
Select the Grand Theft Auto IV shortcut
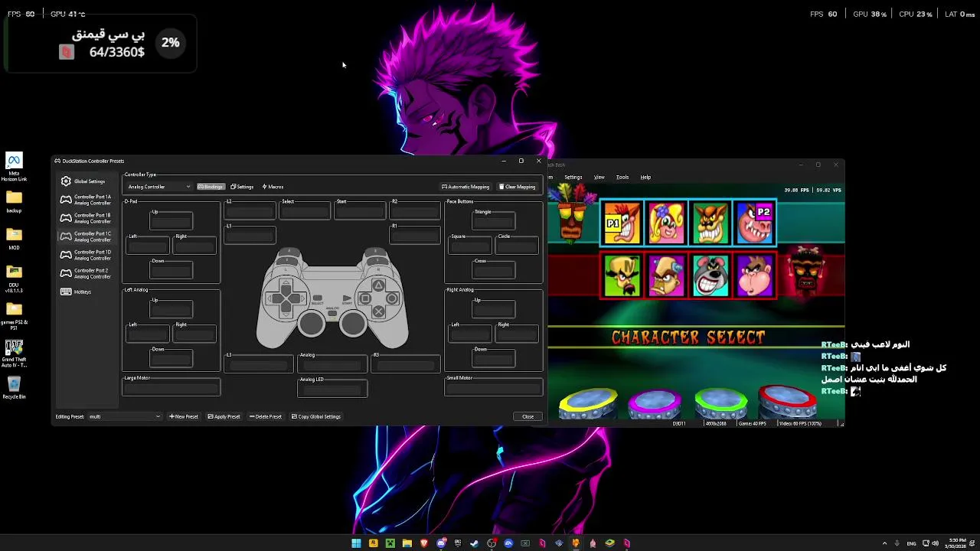coord(14,354)
